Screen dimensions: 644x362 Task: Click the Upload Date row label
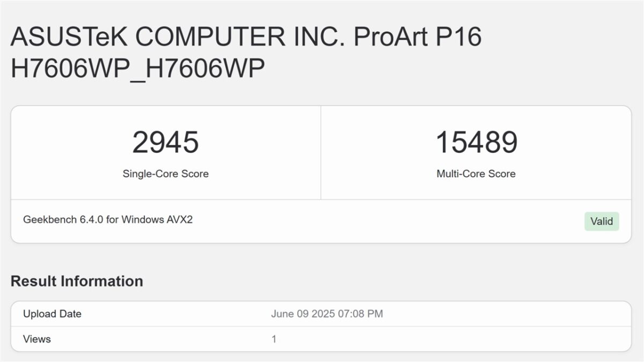tap(52, 314)
